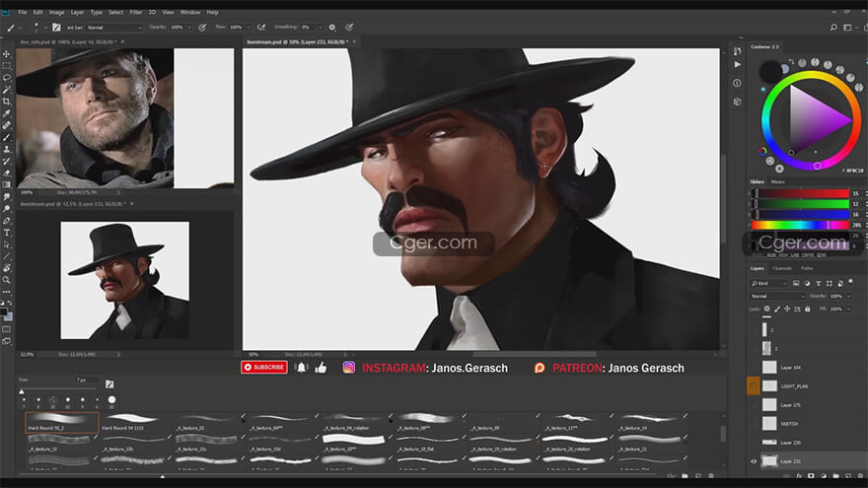Open smoothing options gear icon
The image size is (868, 488).
click(x=332, y=28)
